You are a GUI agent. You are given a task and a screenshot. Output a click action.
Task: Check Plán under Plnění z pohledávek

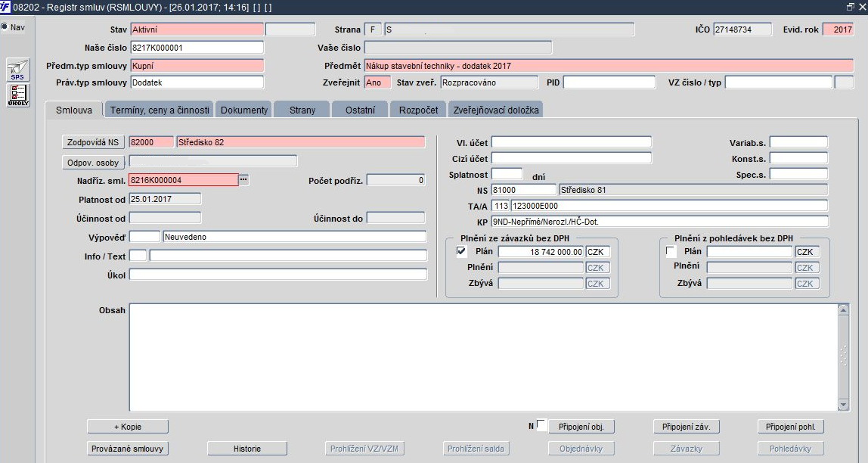[671, 251]
